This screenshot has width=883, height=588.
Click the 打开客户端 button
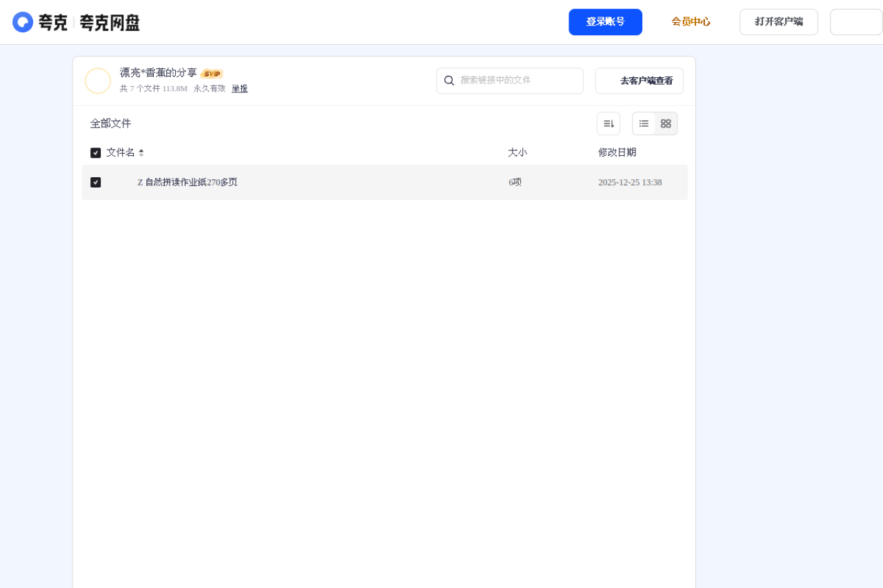point(778,21)
